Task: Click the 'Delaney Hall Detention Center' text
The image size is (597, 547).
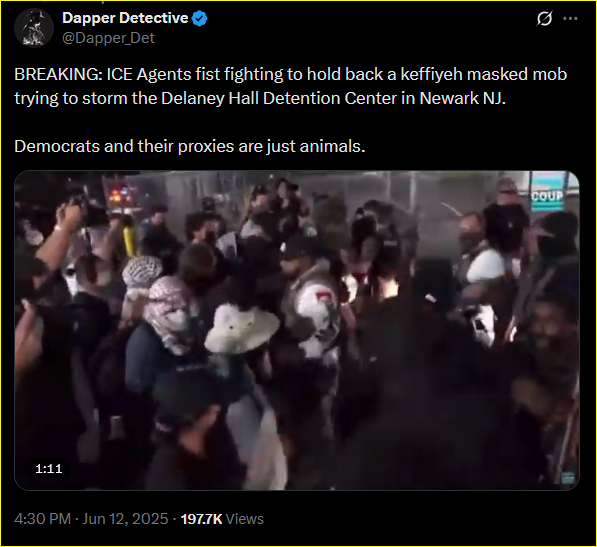Action: [279, 99]
